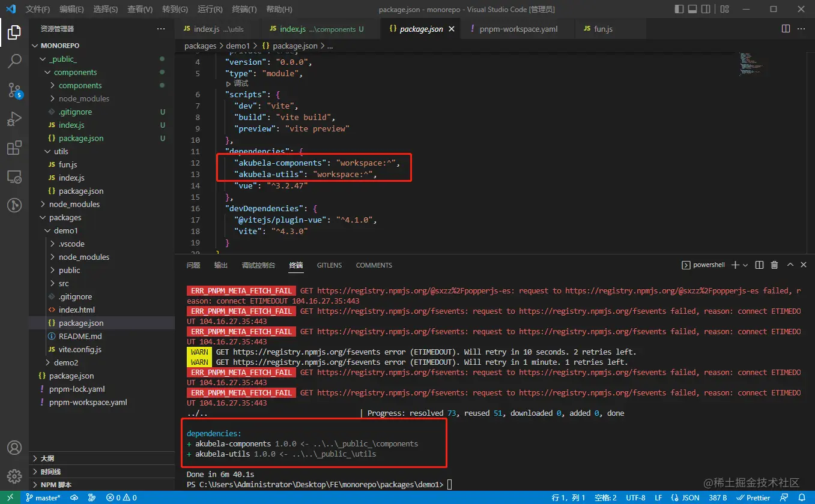Open Source Control view with badge
This screenshot has height=504, width=815.
pos(14,90)
